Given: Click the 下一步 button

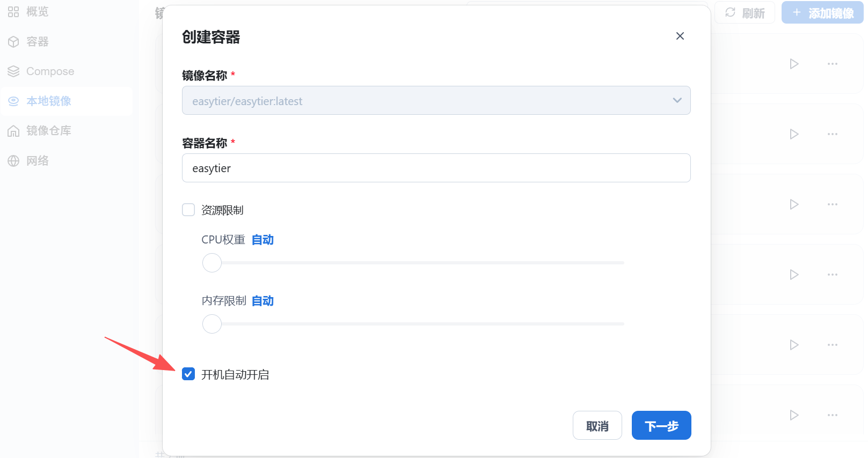Looking at the screenshot, I should tap(661, 426).
